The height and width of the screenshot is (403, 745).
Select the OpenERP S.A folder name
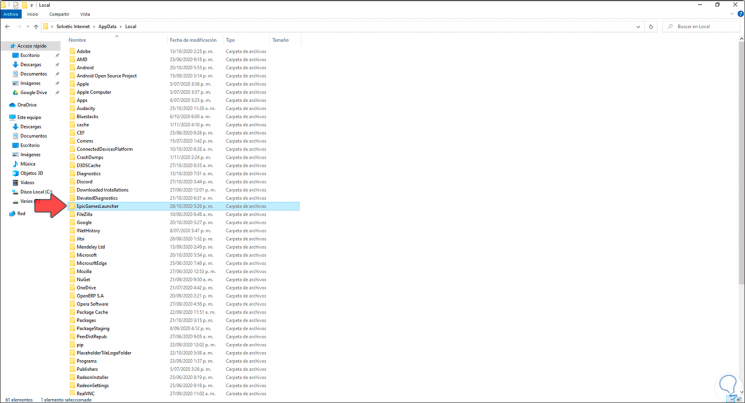(90, 296)
